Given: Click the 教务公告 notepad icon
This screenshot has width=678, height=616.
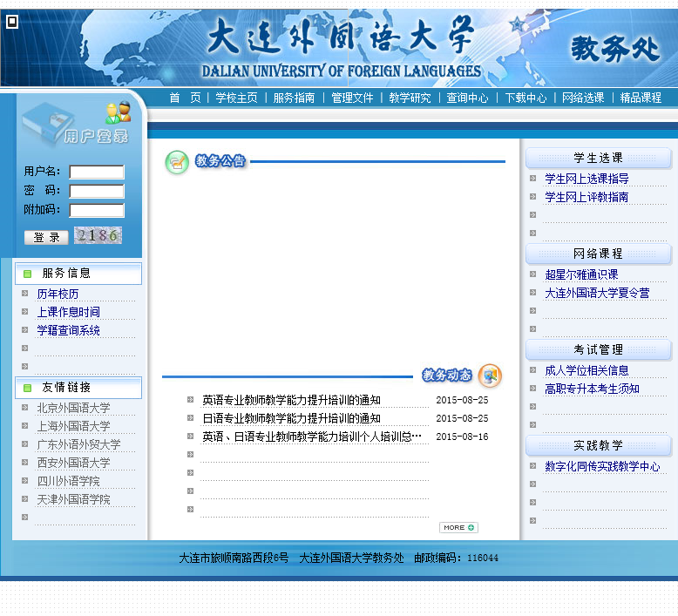Looking at the screenshot, I should [x=177, y=163].
